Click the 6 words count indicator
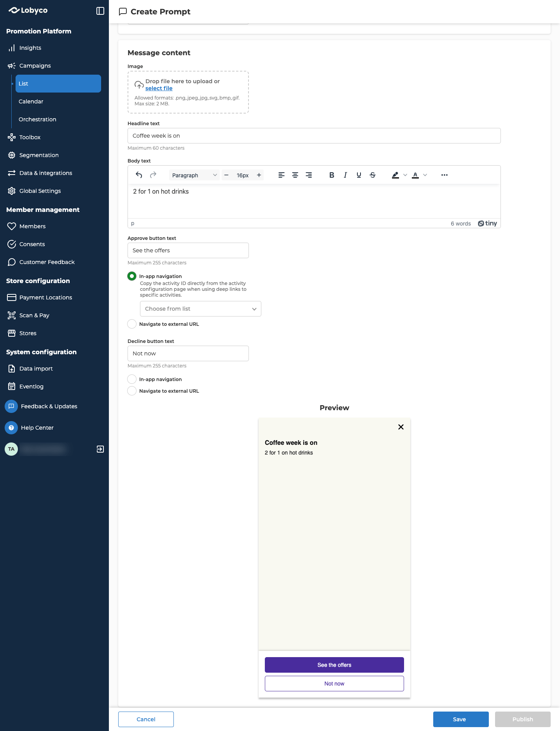 point(461,224)
